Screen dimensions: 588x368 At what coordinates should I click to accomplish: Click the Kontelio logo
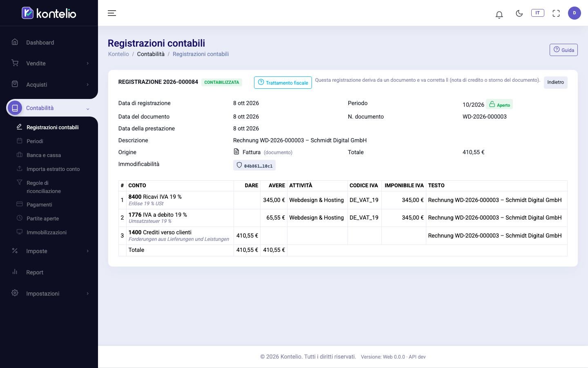[x=49, y=13]
